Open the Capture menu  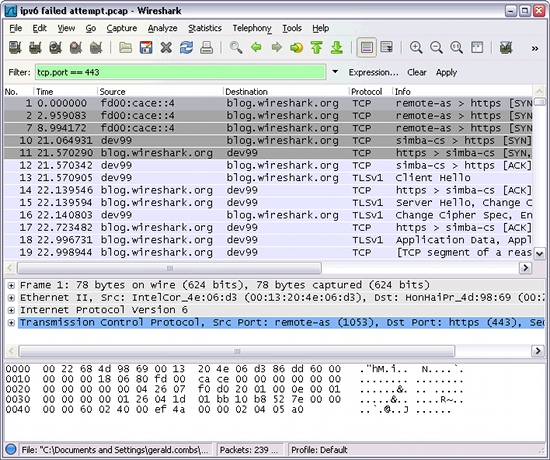pos(122,28)
